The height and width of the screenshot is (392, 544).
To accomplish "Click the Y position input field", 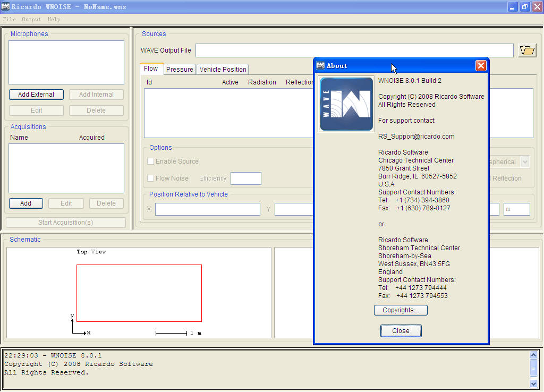I will (x=294, y=209).
